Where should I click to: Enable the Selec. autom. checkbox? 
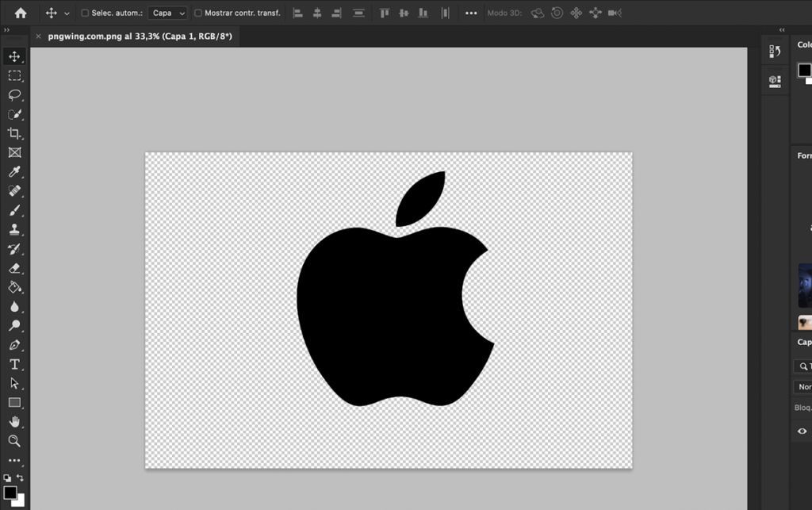pos(85,13)
